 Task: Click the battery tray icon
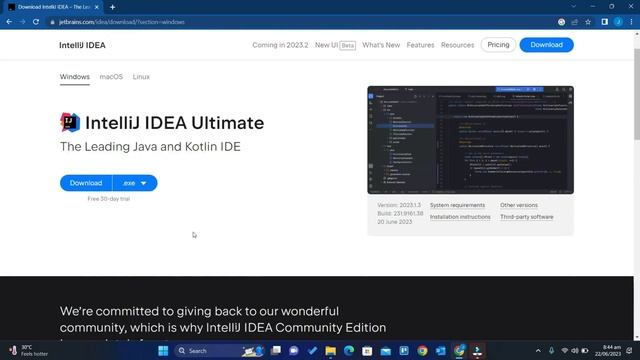click(585, 351)
